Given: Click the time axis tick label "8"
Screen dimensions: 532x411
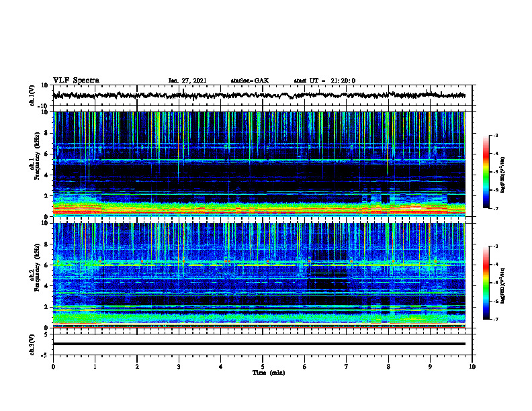Looking at the screenshot, I should [x=388, y=367].
